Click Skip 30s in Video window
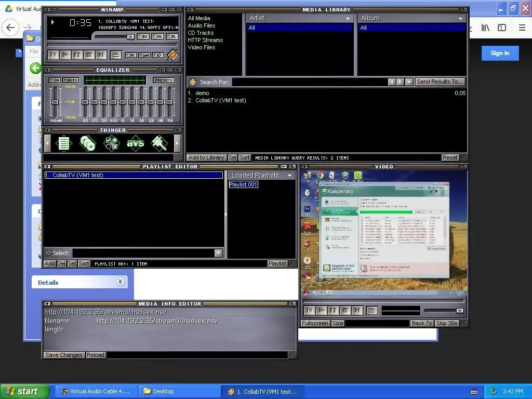Image resolution: width=532 pixels, height=399 pixels. tap(446, 323)
